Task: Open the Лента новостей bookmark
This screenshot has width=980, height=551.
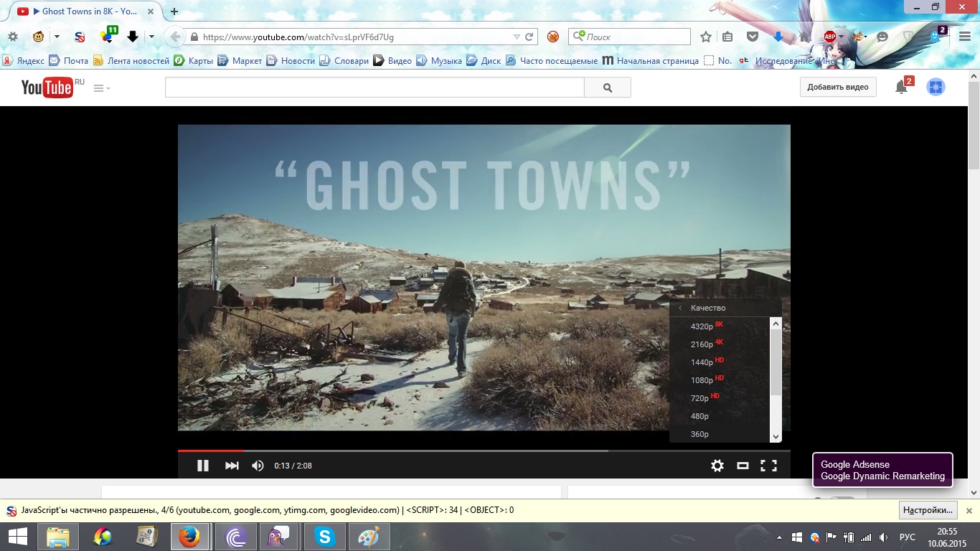Action: (x=131, y=61)
